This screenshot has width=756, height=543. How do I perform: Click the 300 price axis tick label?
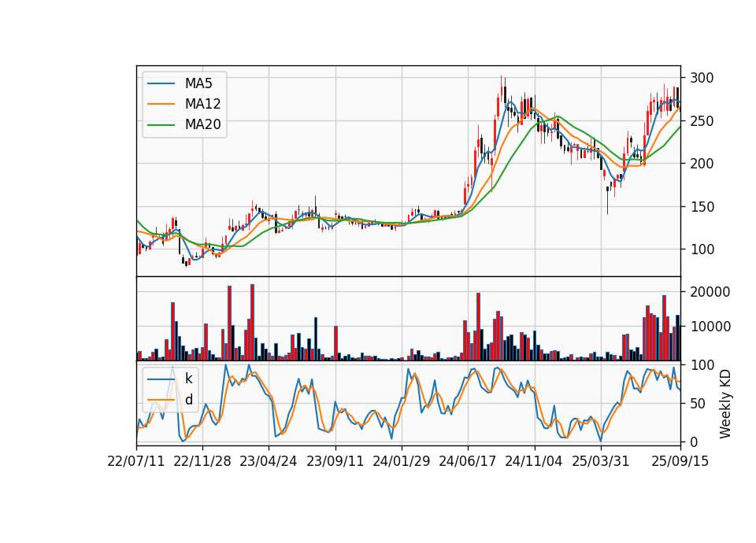(702, 78)
